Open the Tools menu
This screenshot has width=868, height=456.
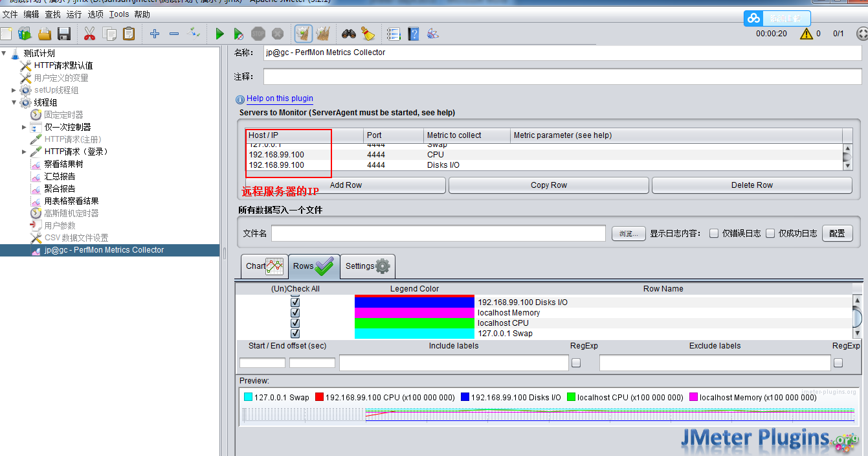click(119, 14)
